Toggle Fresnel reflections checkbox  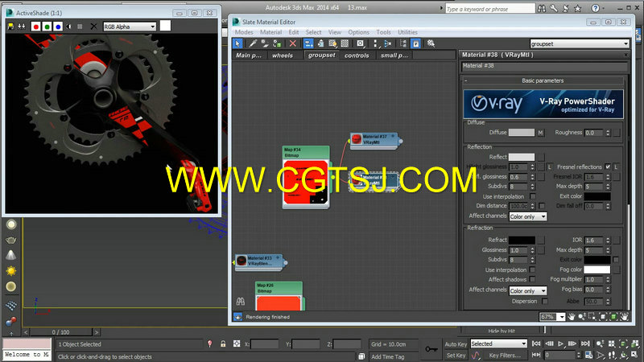click(608, 167)
